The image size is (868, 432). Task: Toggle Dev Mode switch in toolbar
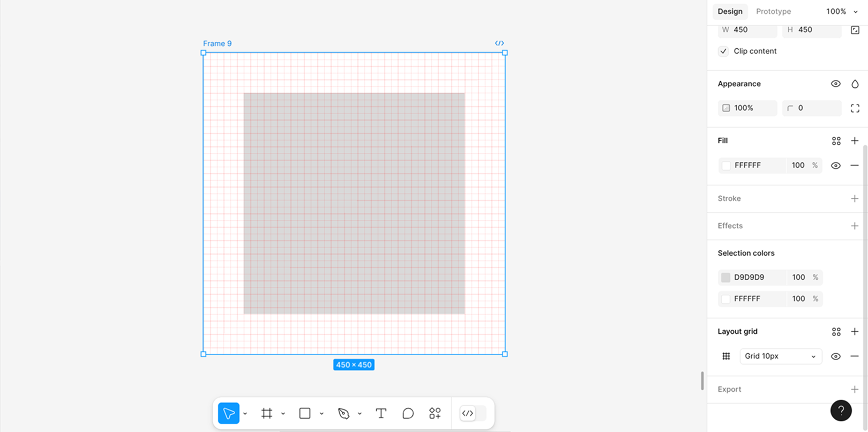(473, 413)
